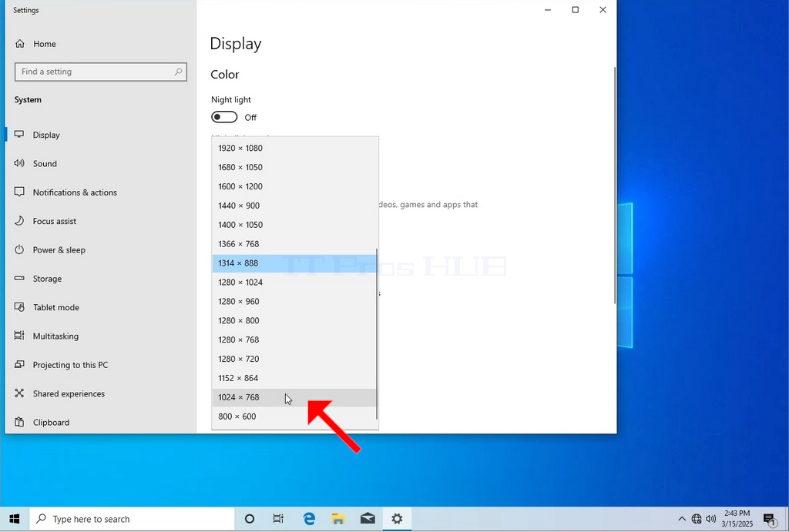This screenshot has width=789, height=532.
Task: Click the volume speaker tray icon
Action: tap(711, 519)
